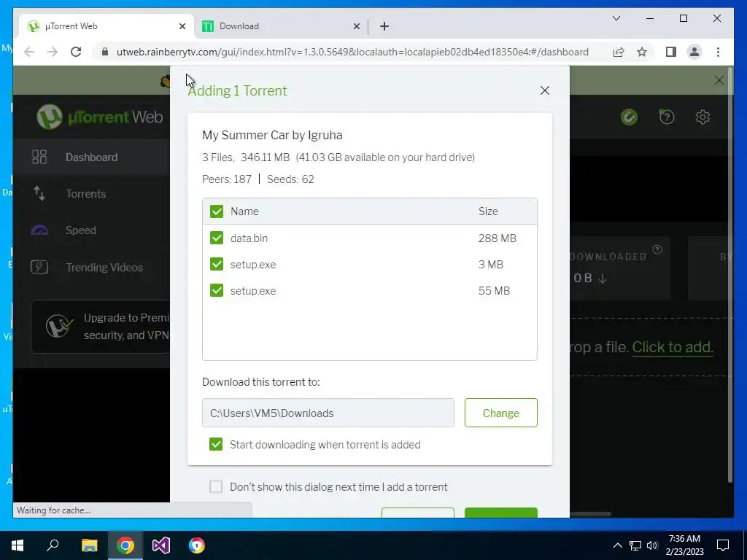Open uTorrent settings gear icon
This screenshot has width=747, height=560.
(703, 117)
